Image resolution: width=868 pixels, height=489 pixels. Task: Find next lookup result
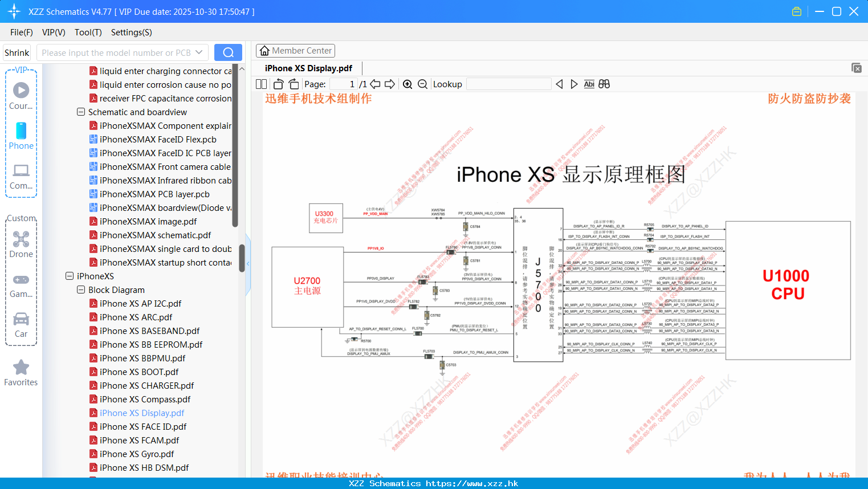[574, 84]
